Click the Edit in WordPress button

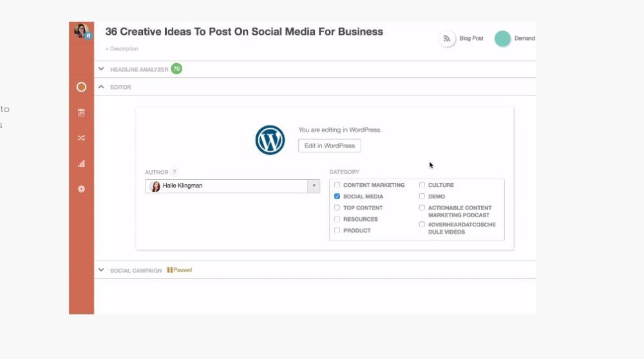[329, 146]
